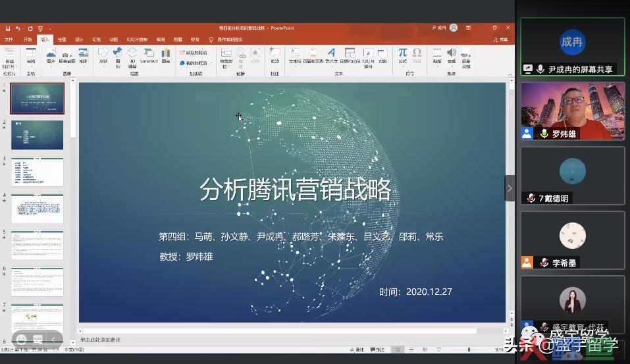
Task: Open 我的加载项 (My Add-ins) dropdown
Action: 196,63
